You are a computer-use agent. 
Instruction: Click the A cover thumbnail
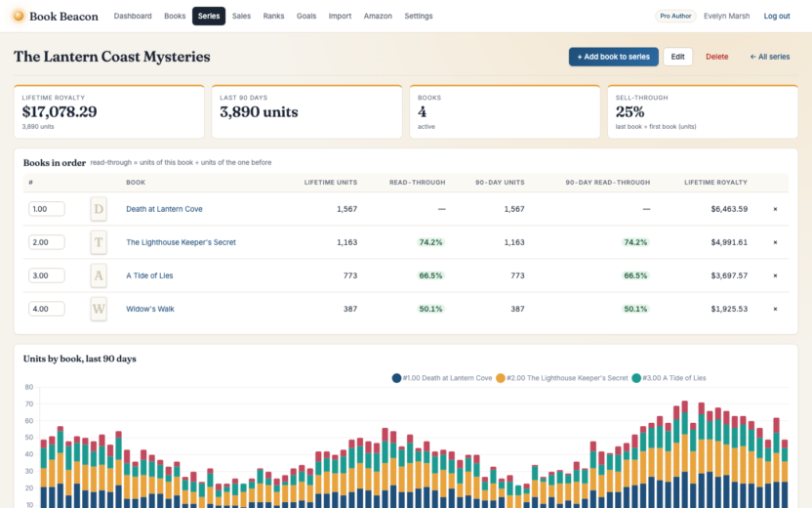pyautogui.click(x=99, y=275)
